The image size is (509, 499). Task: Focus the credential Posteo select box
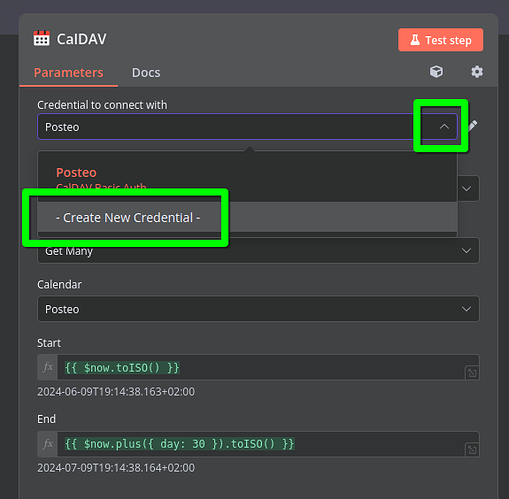pyautogui.click(x=247, y=127)
